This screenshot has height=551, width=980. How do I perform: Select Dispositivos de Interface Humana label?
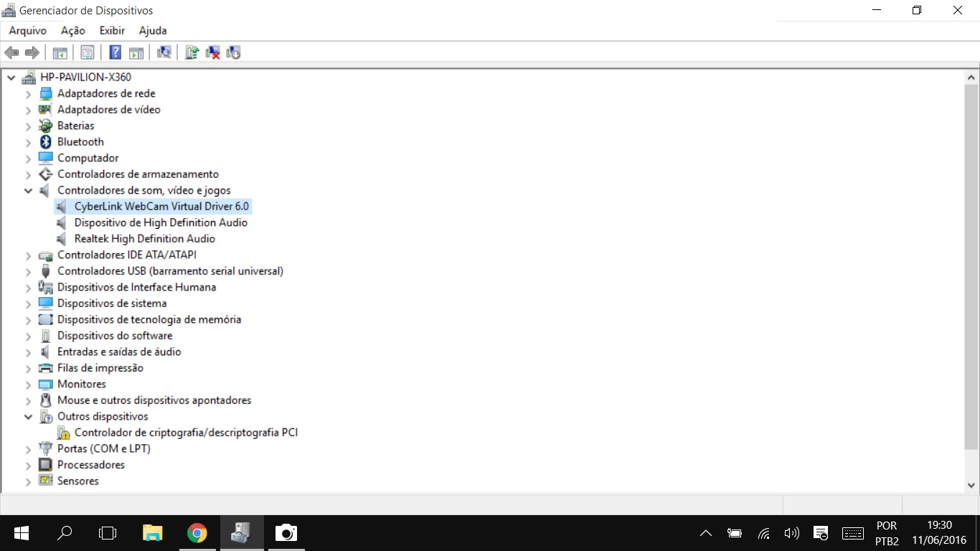136,287
